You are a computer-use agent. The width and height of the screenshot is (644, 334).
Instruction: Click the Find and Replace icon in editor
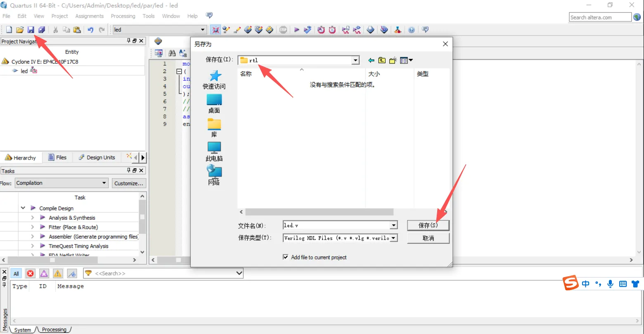183,53
